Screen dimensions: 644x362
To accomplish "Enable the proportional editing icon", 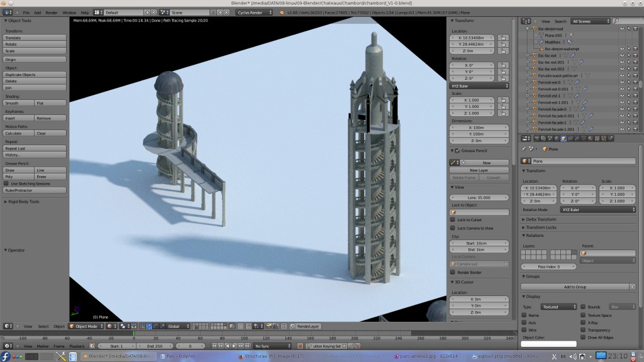I will pos(123,325).
